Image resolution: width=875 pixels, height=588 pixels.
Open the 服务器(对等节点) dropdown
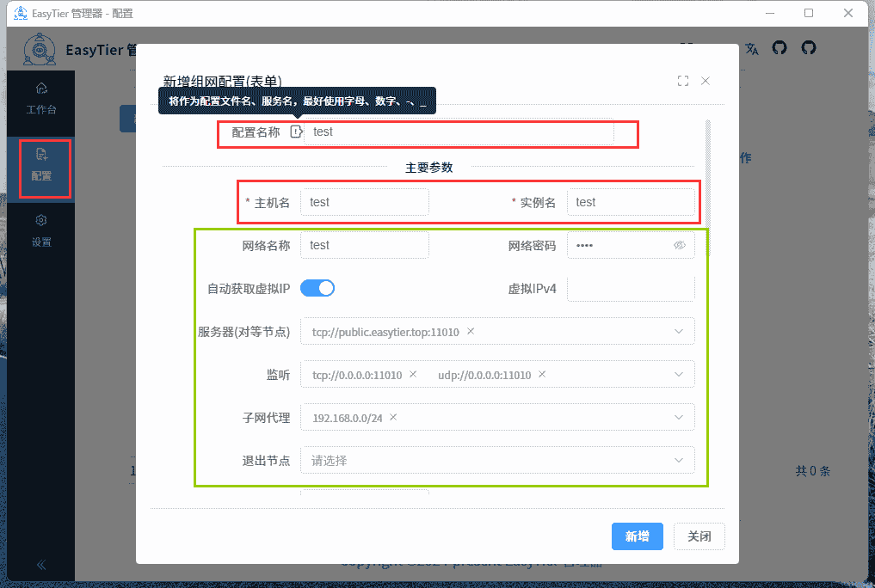(680, 331)
